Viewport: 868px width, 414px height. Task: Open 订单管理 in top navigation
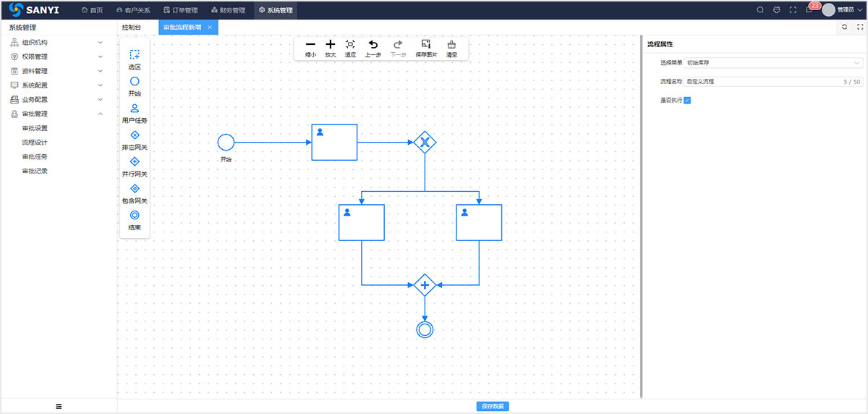pos(181,10)
